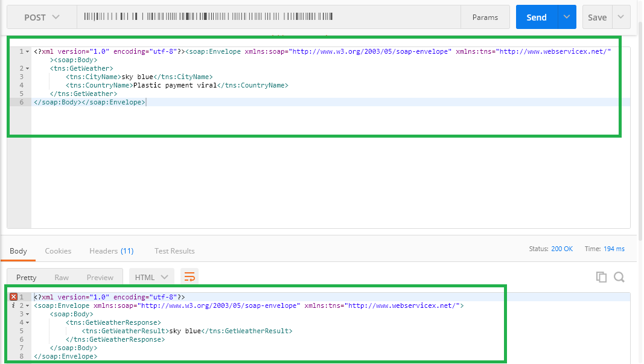Open the Save options dropdown arrow
644x364 pixels.
621,18
